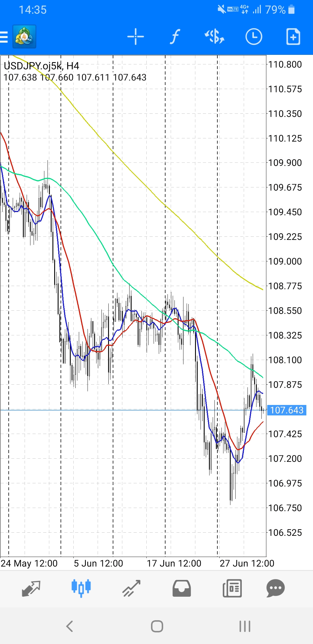Tap the 27 Jun 12:00 time label
313x644 pixels.
pyautogui.click(x=247, y=563)
